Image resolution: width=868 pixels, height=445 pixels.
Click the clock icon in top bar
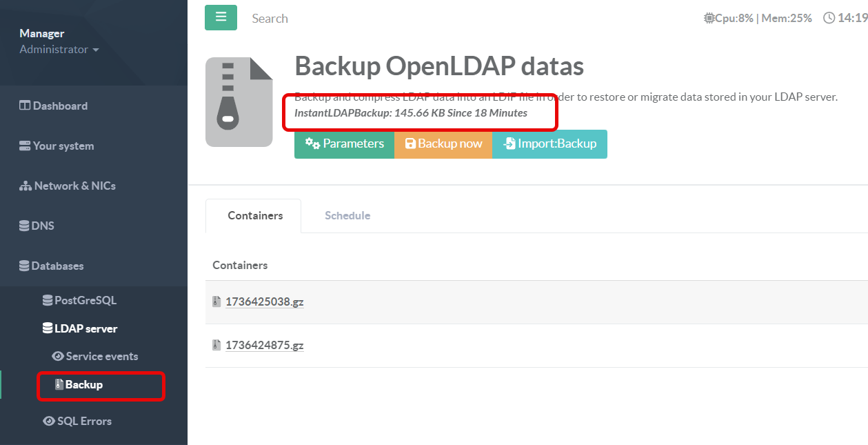(x=829, y=19)
